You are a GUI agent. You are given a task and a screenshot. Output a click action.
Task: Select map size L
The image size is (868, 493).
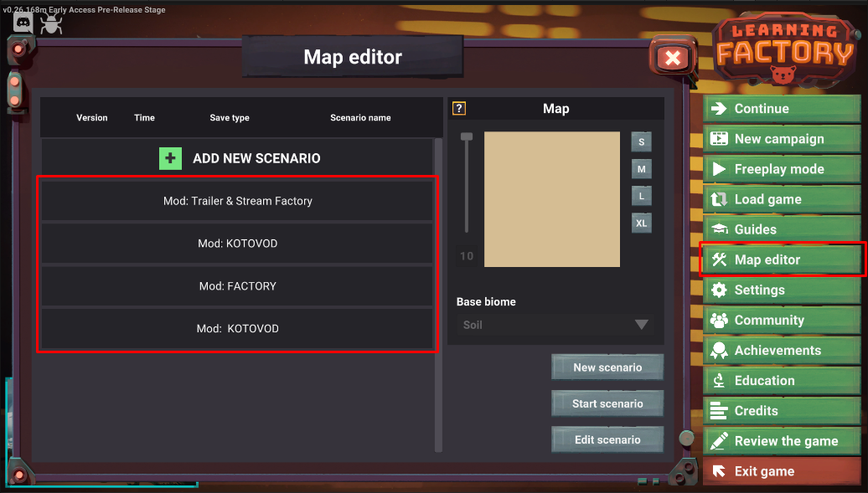click(641, 196)
